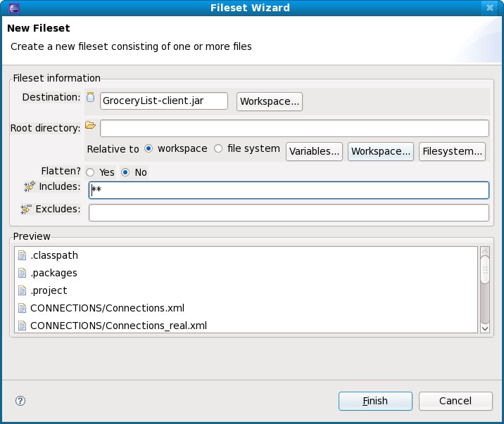Click the Includes pattern icon
Screen dimensions: 504x424
pyautogui.click(x=29, y=186)
